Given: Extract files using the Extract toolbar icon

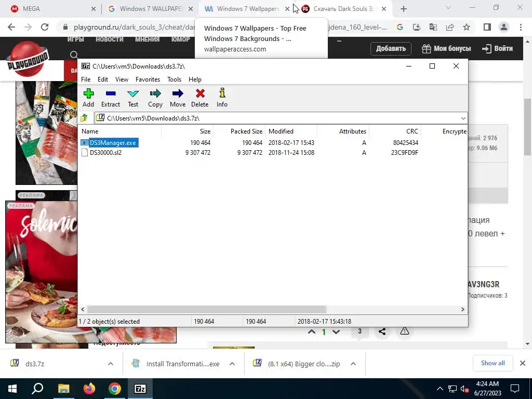Looking at the screenshot, I should [111, 98].
